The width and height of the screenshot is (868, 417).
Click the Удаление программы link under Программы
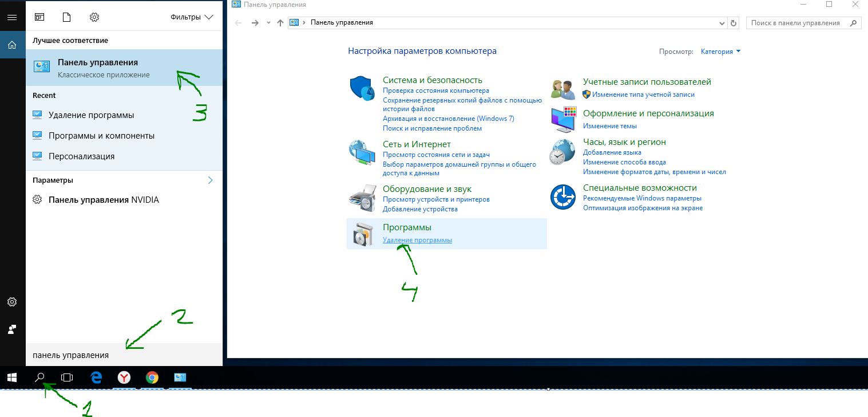pos(417,240)
